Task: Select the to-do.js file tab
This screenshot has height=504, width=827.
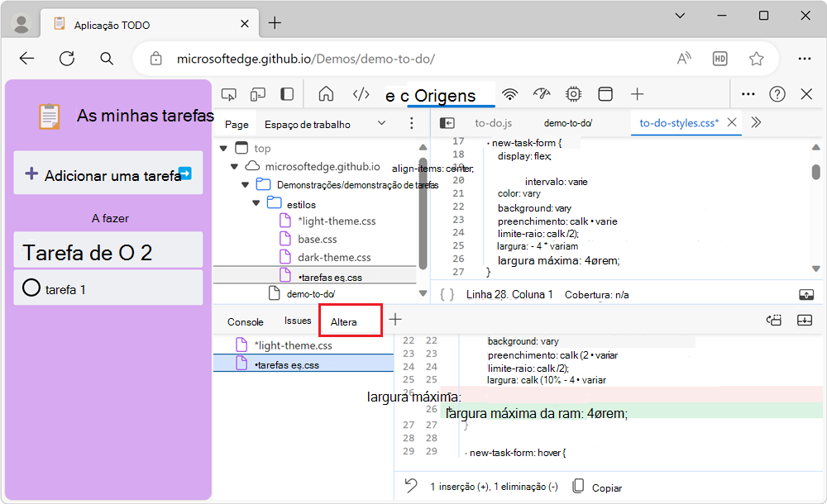Action: click(x=492, y=123)
